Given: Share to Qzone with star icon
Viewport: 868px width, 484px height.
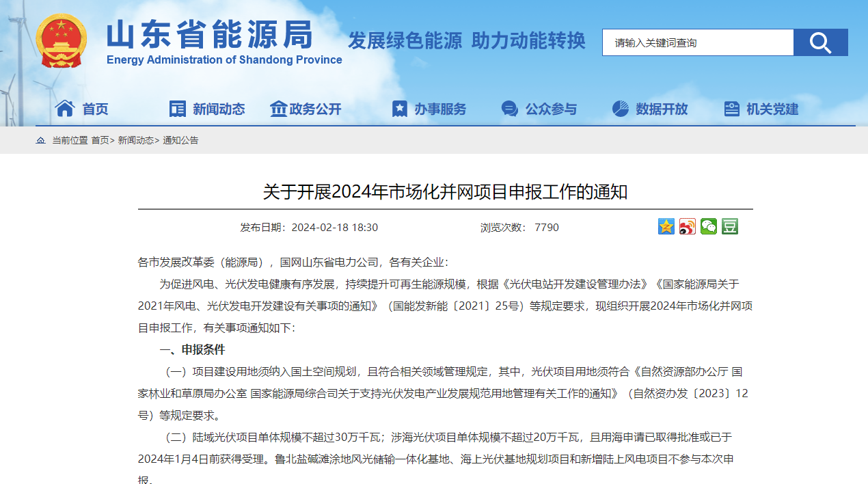Looking at the screenshot, I should pyautogui.click(x=666, y=226).
